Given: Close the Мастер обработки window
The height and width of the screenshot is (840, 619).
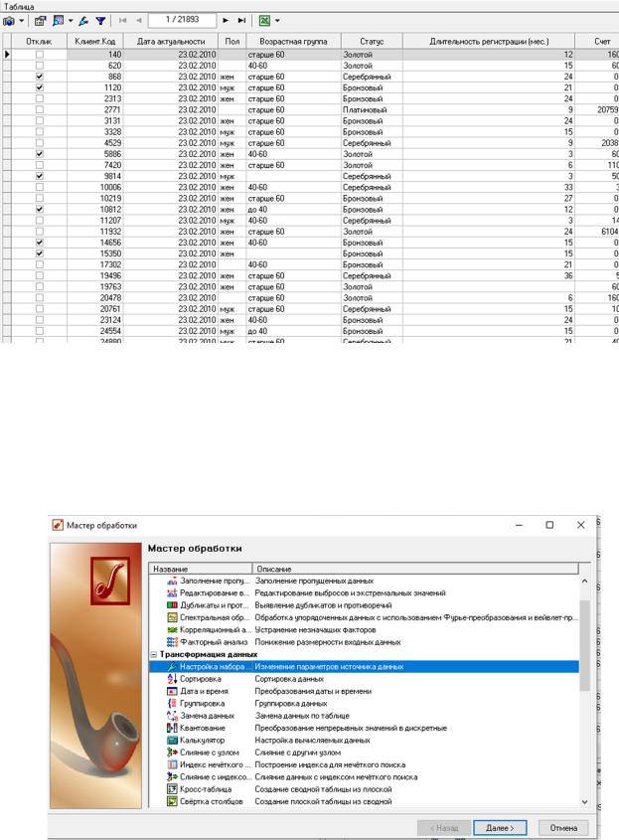Looking at the screenshot, I should [581, 525].
